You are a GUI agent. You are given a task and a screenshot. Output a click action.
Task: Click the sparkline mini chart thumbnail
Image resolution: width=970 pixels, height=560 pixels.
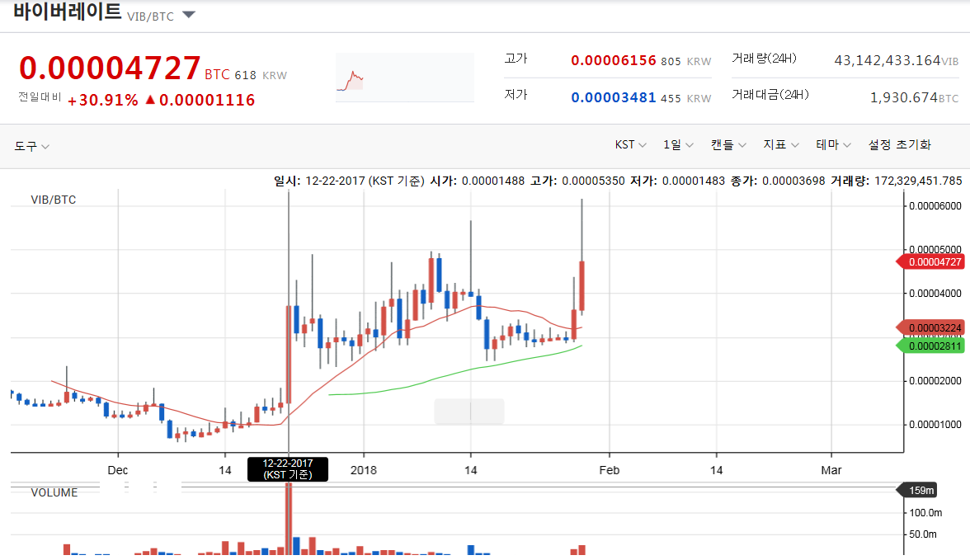(x=404, y=77)
